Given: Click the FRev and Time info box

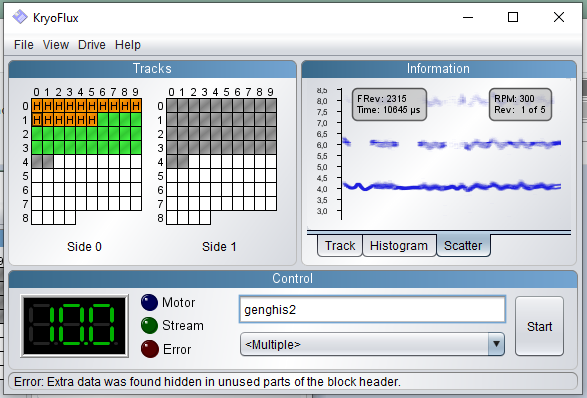Looking at the screenshot, I should pyautogui.click(x=389, y=104).
